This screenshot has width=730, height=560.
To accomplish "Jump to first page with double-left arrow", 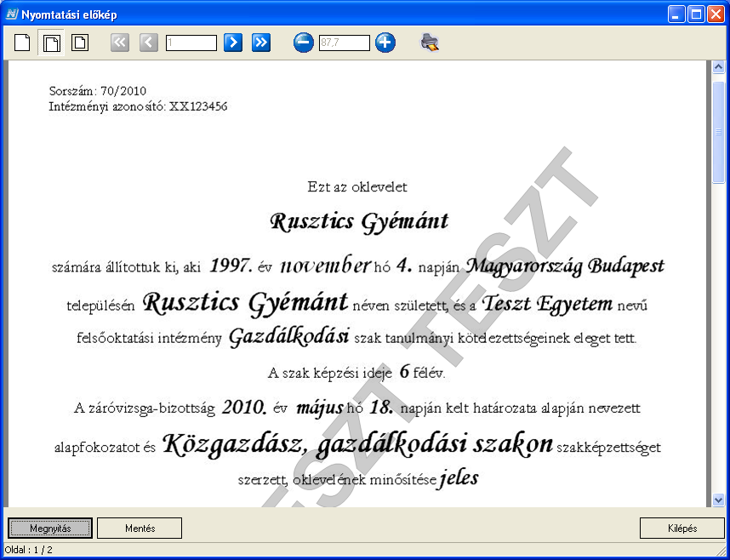I will pyautogui.click(x=120, y=43).
